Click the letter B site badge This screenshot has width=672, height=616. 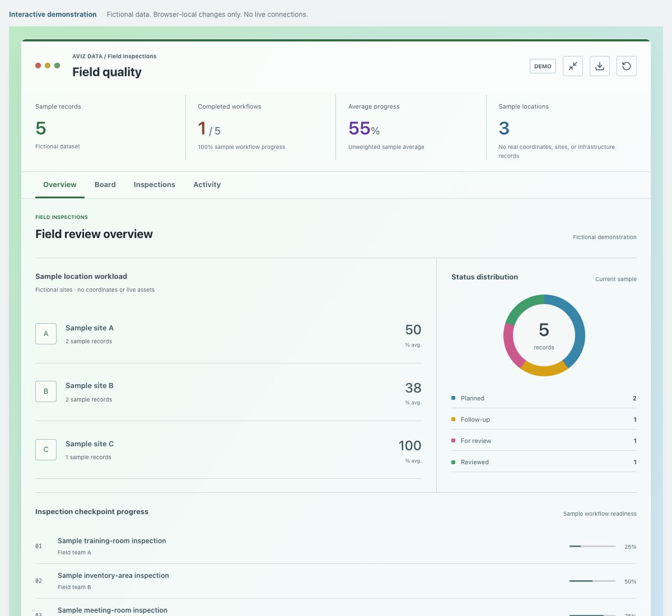[x=46, y=391]
